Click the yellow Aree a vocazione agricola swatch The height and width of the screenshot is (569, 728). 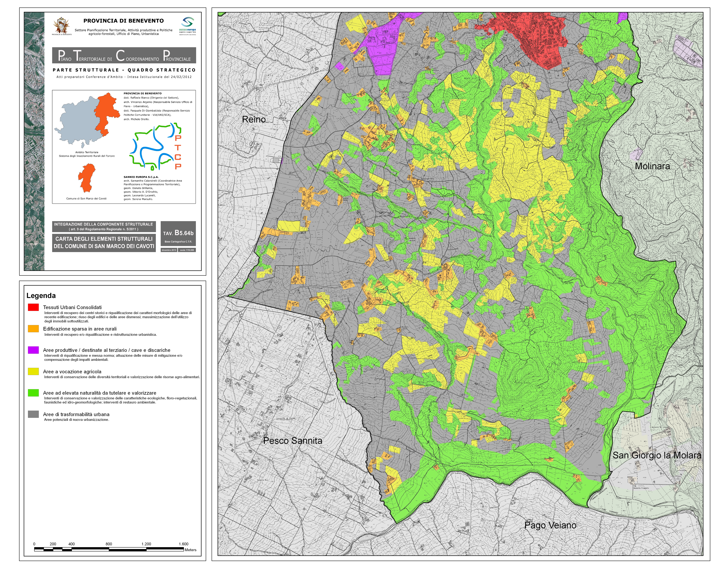point(33,371)
